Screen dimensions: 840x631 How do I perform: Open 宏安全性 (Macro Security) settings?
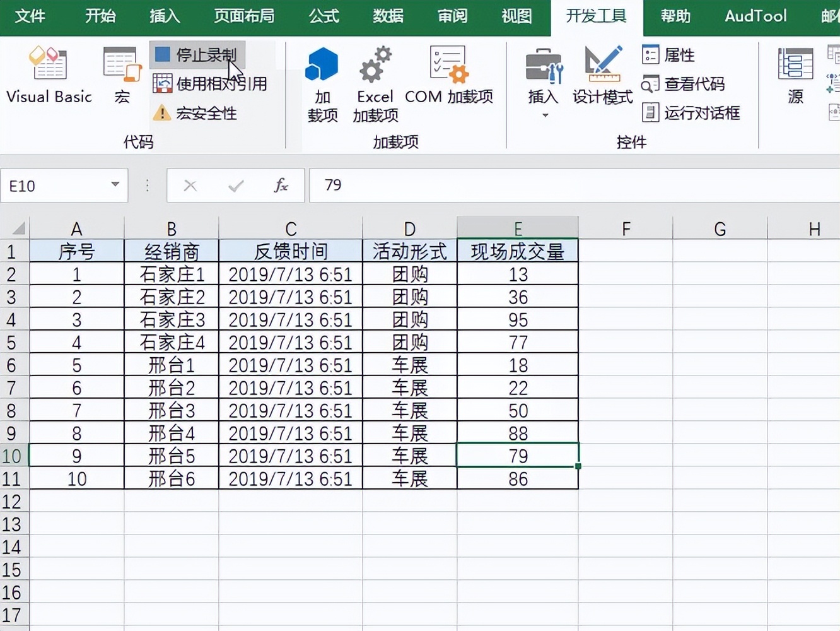click(197, 114)
